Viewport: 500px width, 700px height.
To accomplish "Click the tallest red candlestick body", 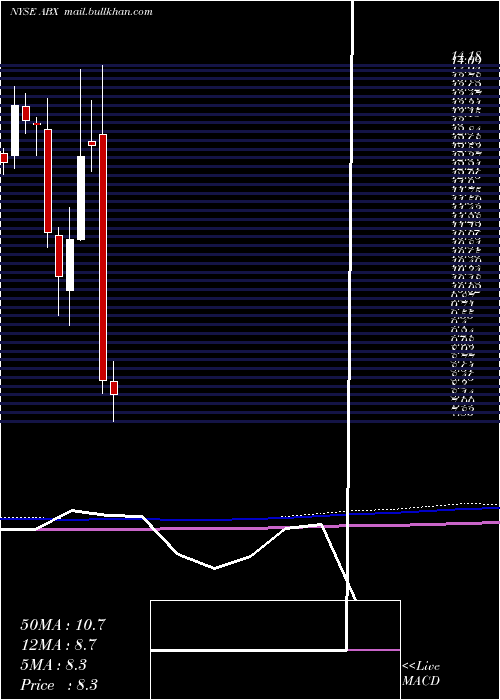I will (x=103, y=257).
